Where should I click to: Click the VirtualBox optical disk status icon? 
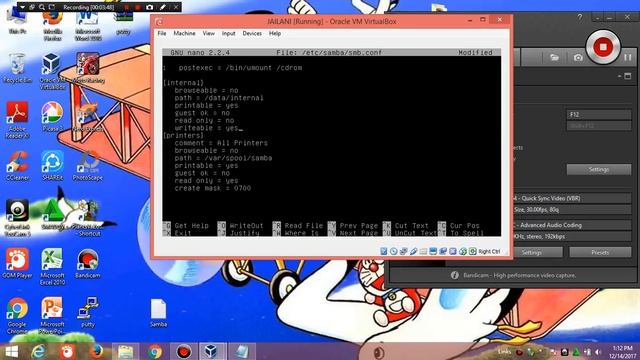point(393,251)
